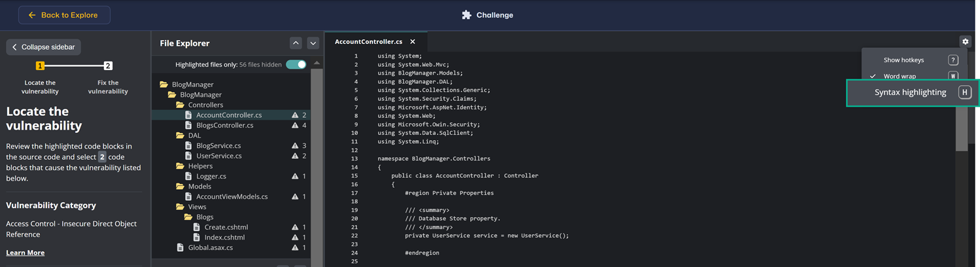This screenshot has width=980, height=267.
Task: Select Show hotkeys menu entry
Action: pos(903,60)
